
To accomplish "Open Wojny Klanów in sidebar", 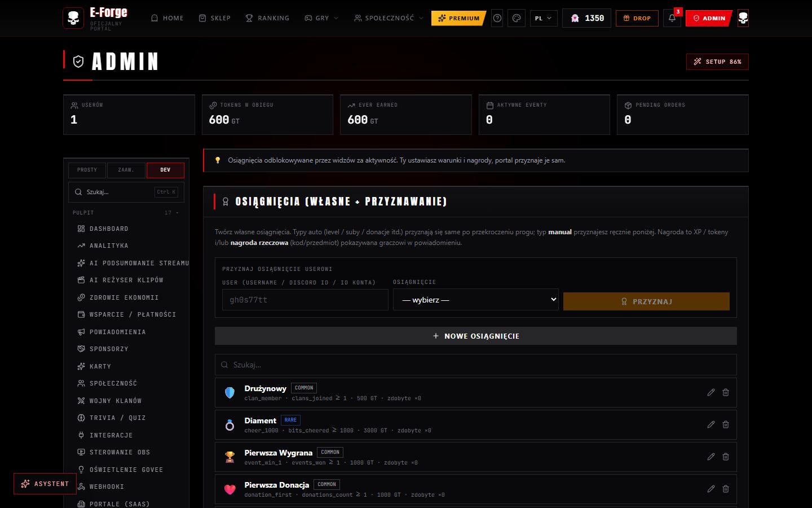I will click(116, 401).
